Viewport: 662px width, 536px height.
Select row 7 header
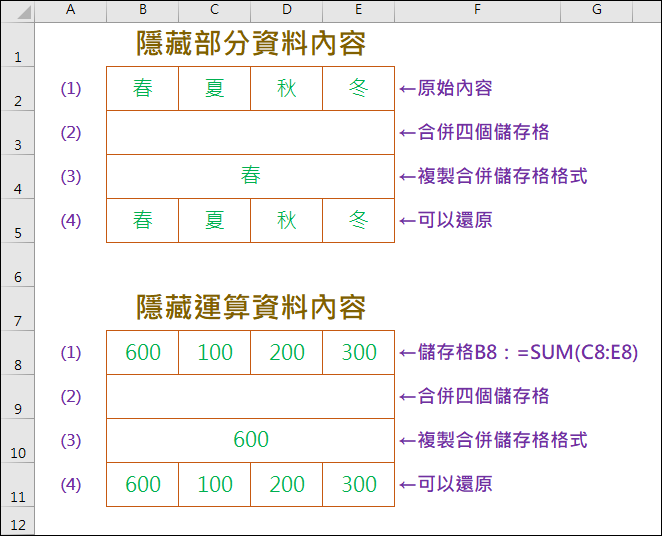[x=18, y=309]
